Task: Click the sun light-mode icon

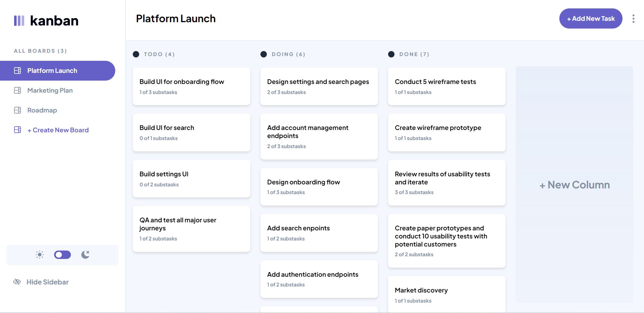Action: point(40,255)
